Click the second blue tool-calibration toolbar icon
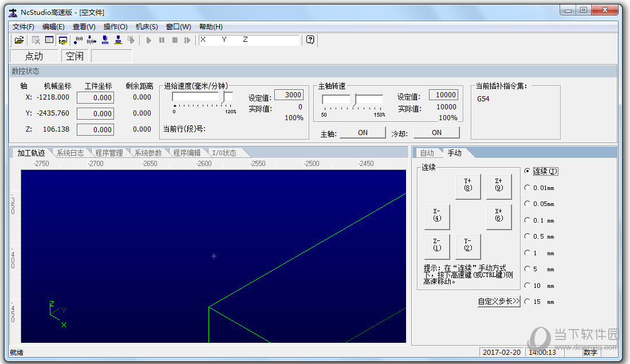 [x=118, y=39]
